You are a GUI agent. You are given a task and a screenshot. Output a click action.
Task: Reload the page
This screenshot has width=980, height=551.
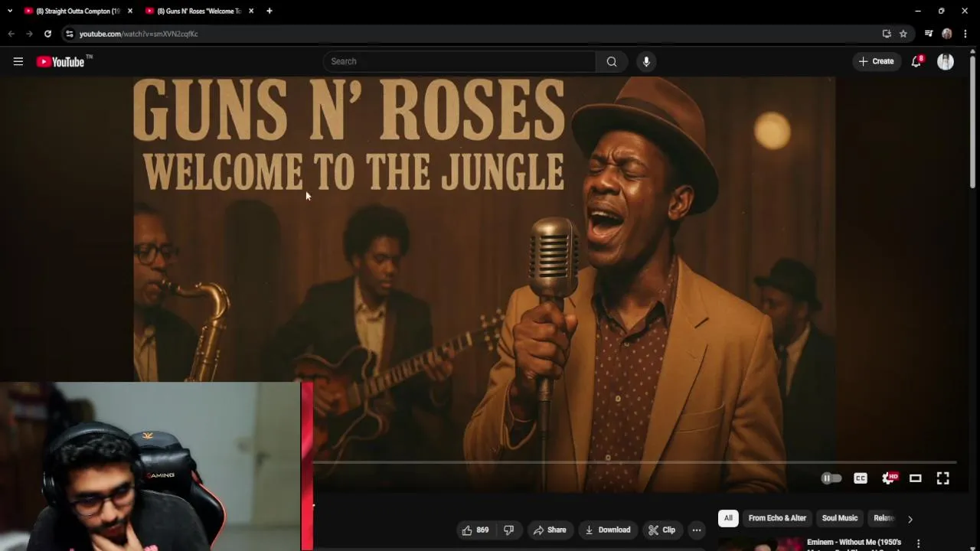47,34
